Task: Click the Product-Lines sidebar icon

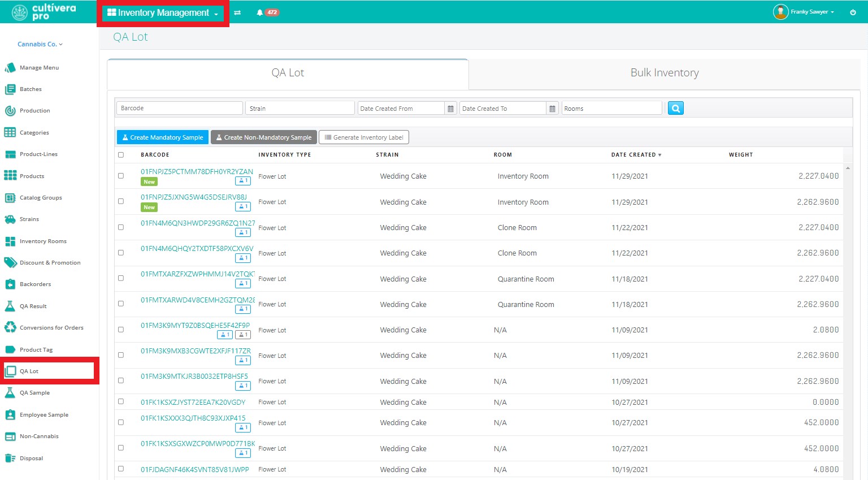Action: (10, 154)
